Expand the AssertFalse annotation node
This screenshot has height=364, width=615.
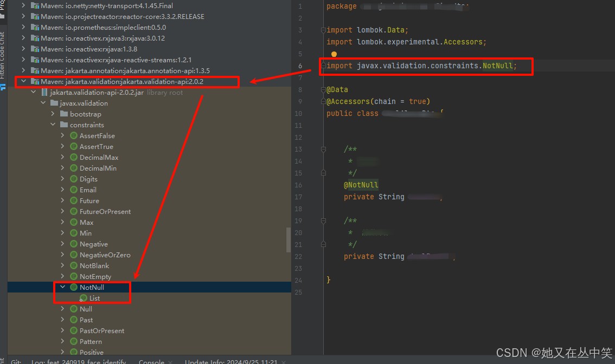click(x=63, y=135)
